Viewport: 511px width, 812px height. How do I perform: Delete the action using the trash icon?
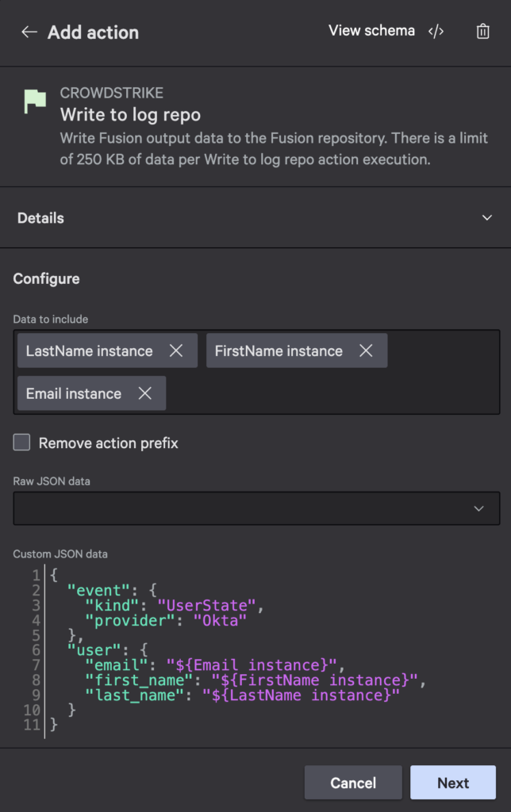pos(482,32)
